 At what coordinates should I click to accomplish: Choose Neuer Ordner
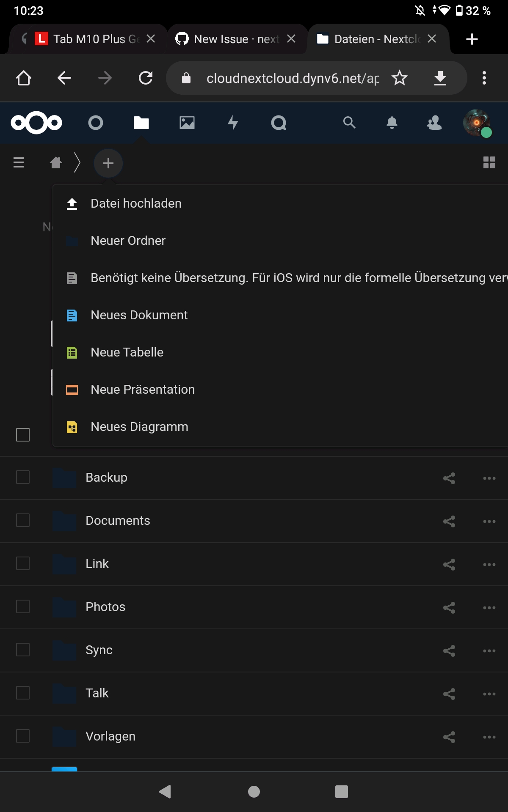(280, 241)
